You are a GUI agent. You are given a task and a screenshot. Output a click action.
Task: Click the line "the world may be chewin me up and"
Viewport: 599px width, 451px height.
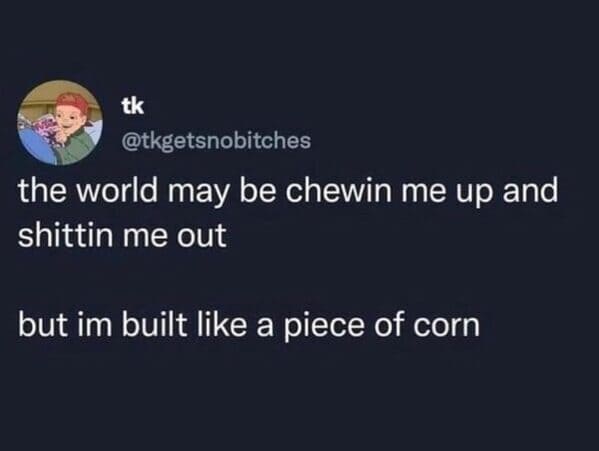288,192
